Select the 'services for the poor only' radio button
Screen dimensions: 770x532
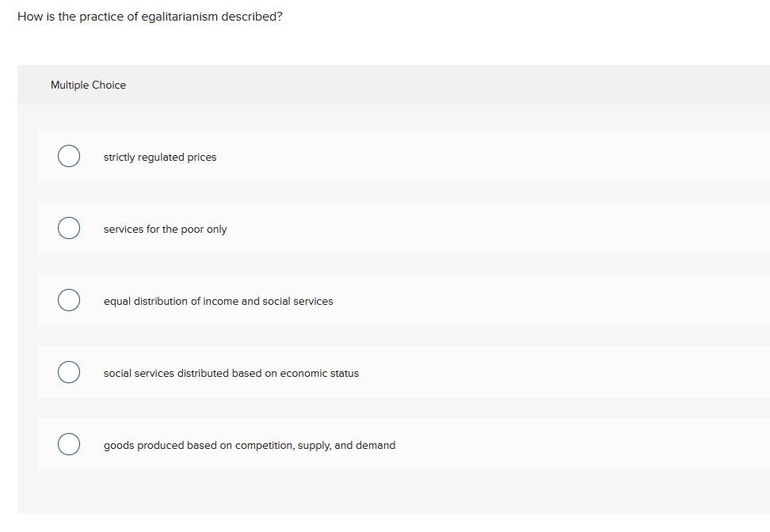click(x=69, y=228)
